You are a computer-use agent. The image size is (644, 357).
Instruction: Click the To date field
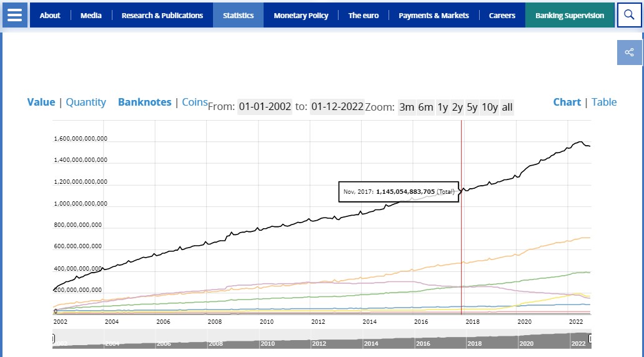click(x=337, y=107)
